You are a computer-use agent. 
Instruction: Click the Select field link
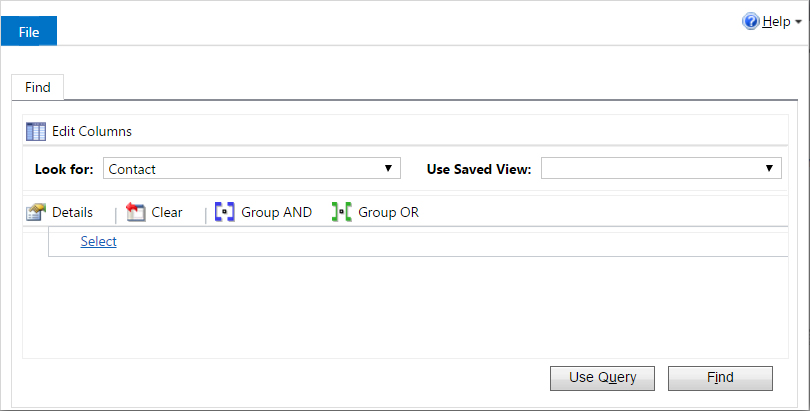point(99,242)
